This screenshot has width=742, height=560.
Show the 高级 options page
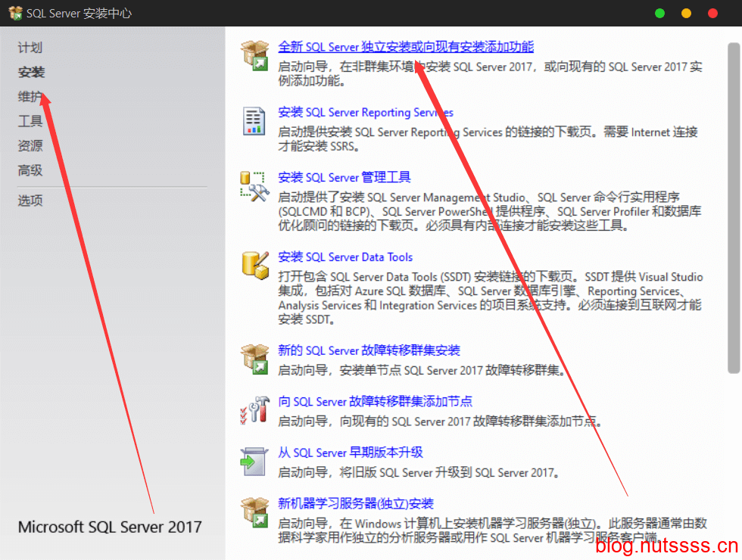[x=30, y=170]
